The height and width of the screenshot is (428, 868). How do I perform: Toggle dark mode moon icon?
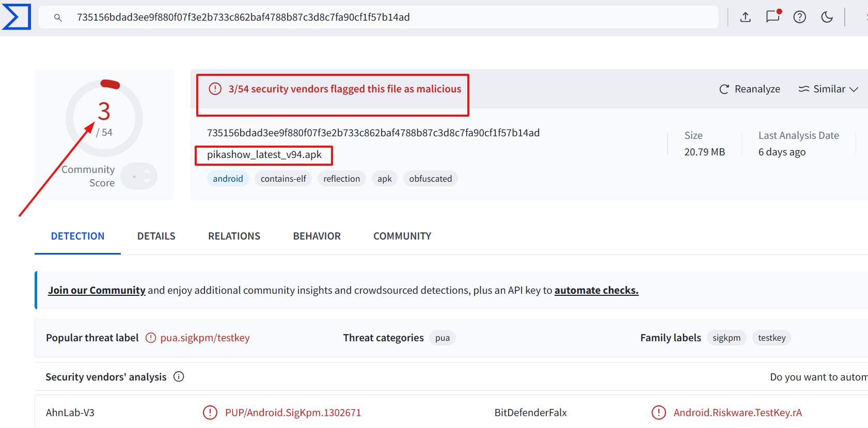click(827, 17)
